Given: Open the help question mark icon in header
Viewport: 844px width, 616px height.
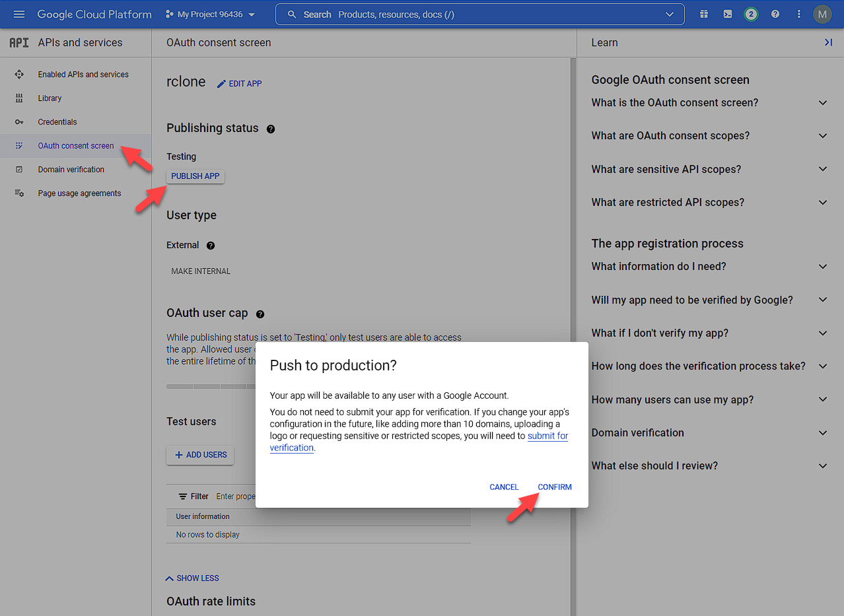Looking at the screenshot, I should tap(775, 14).
